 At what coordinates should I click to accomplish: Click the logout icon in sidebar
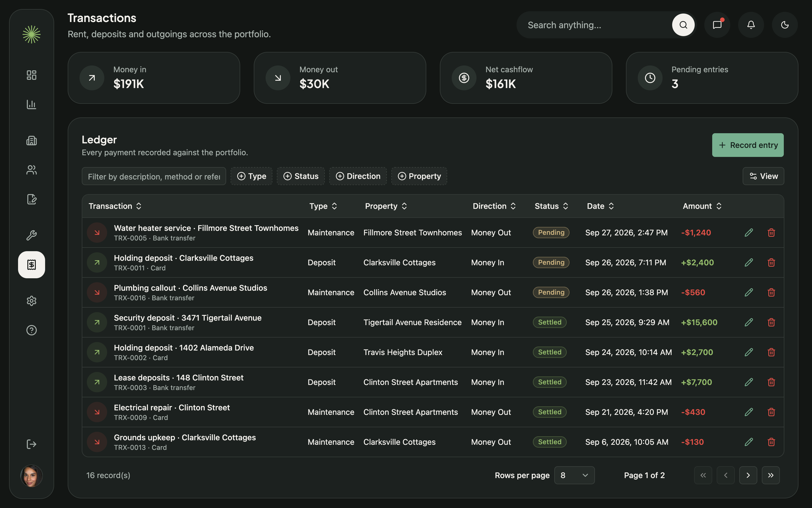[32, 444]
